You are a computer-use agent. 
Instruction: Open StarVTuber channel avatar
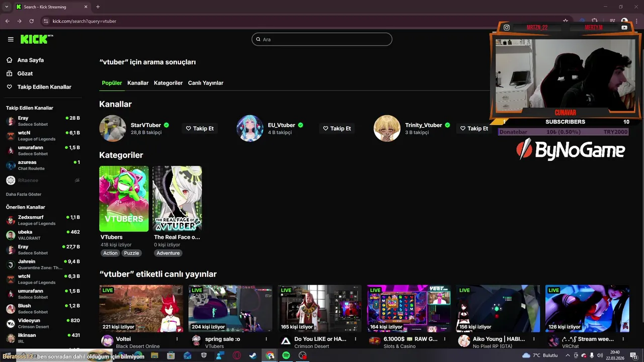tap(113, 128)
